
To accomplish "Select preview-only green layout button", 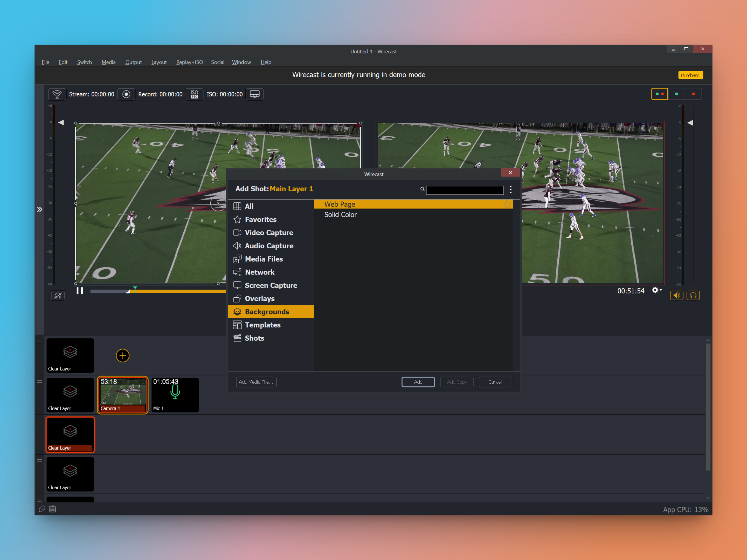I will point(676,94).
